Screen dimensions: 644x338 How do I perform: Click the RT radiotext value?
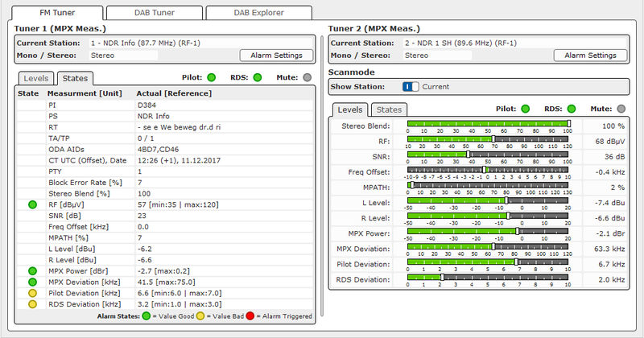coord(179,127)
